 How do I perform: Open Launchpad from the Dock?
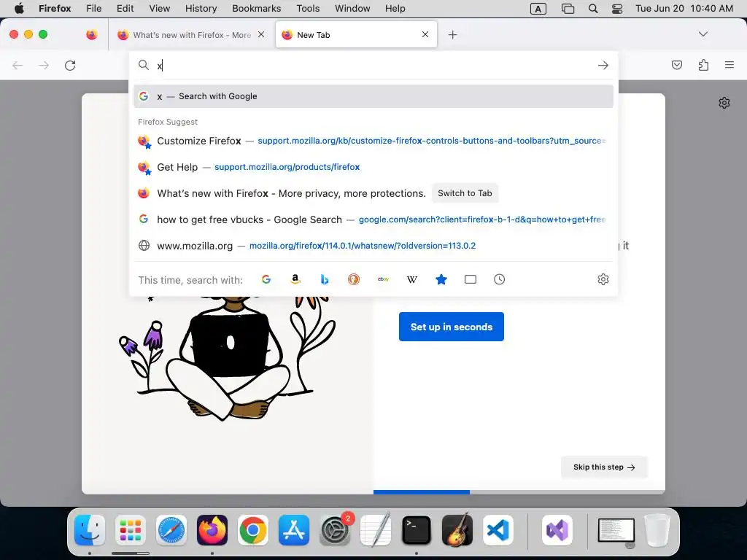(130, 530)
